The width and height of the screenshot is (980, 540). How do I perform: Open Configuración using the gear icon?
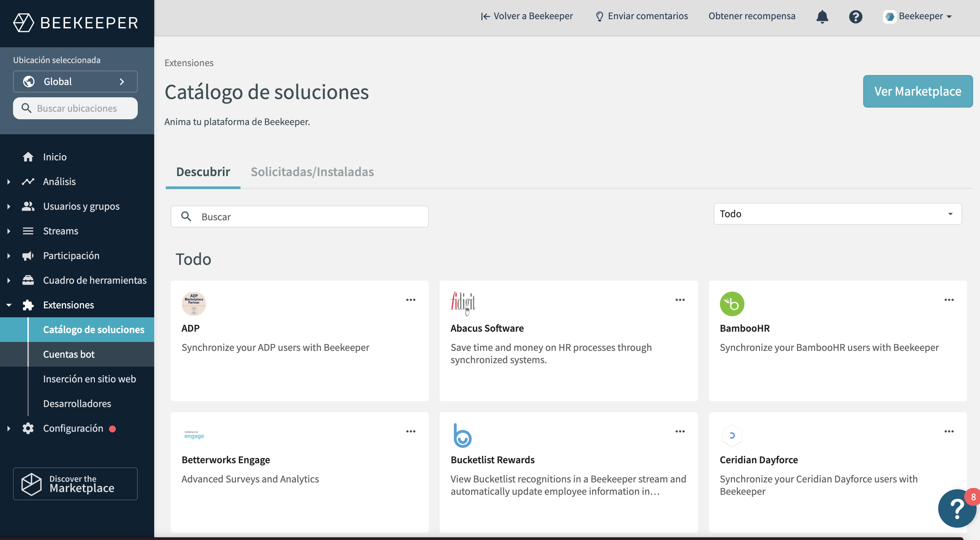point(28,428)
